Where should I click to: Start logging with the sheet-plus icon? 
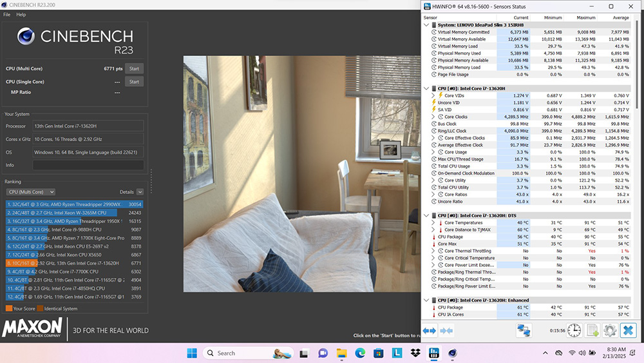coord(592,331)
